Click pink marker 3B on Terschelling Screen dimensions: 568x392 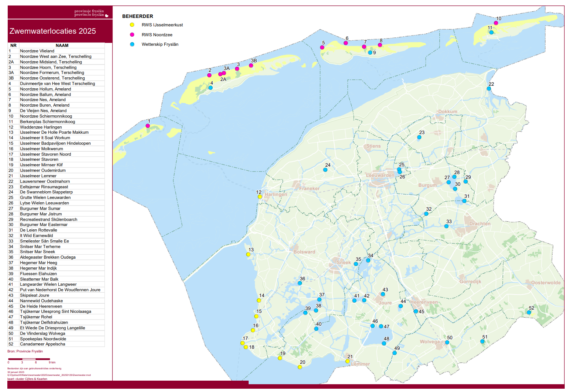point(251,66)
